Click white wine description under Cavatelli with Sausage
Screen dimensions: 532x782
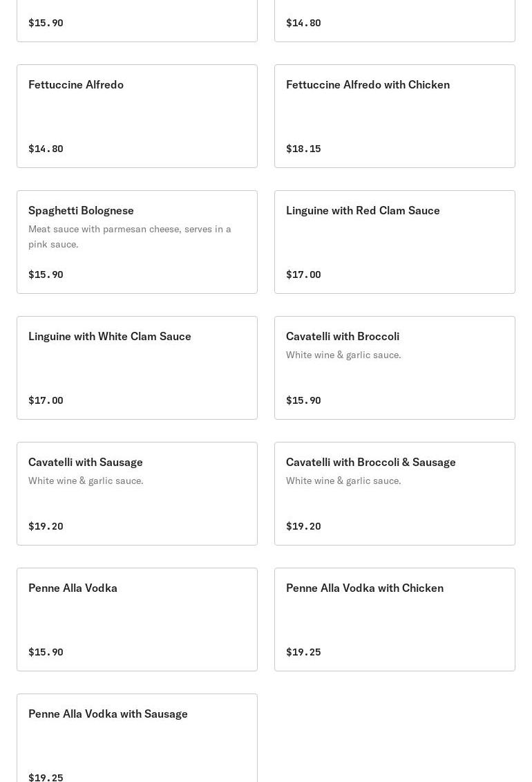click(86, 481)
